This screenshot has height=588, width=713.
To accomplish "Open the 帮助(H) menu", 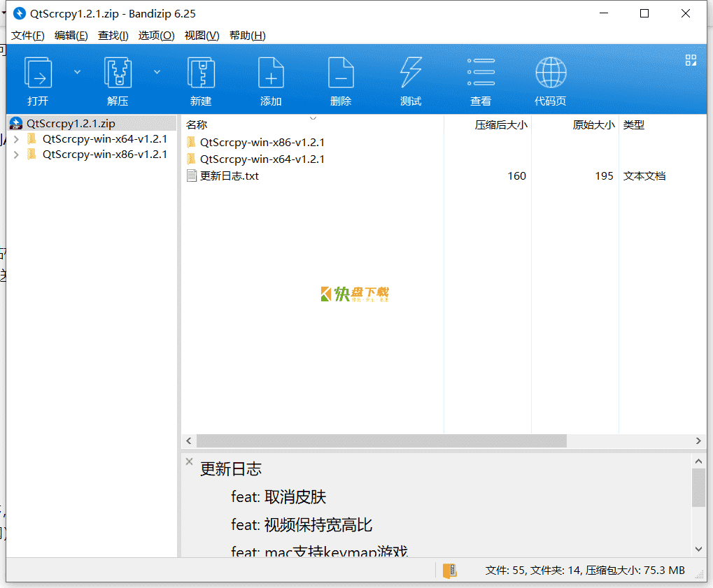I will [248, 36].
